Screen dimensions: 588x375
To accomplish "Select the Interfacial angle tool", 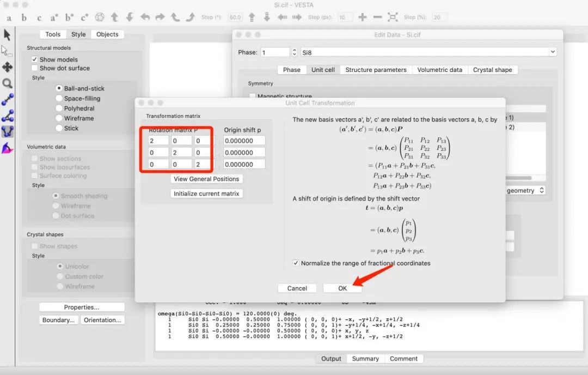I will tap(8, 148).
